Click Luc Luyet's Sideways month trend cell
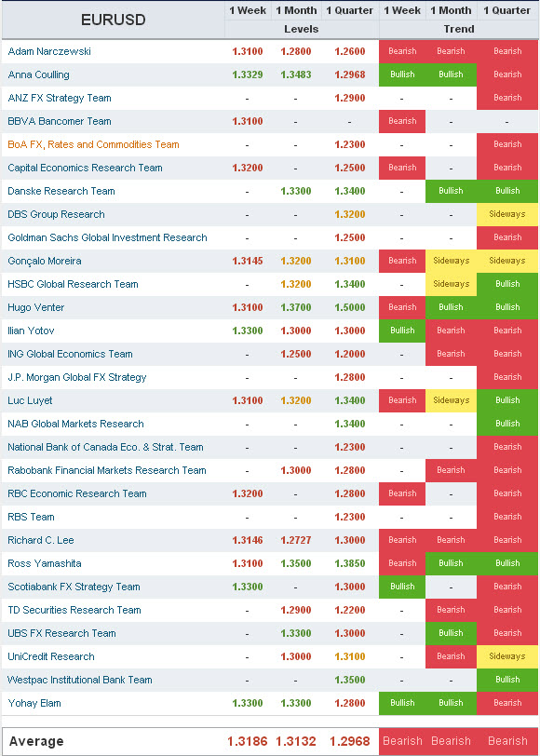This screenshot has height=756, width=540. pos(451,400)
